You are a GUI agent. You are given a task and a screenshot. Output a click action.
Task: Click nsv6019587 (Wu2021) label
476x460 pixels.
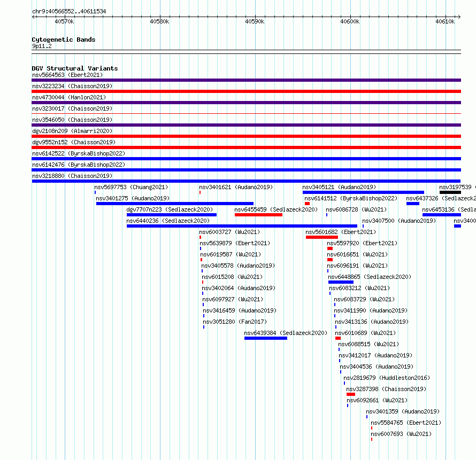pos(231,254)
